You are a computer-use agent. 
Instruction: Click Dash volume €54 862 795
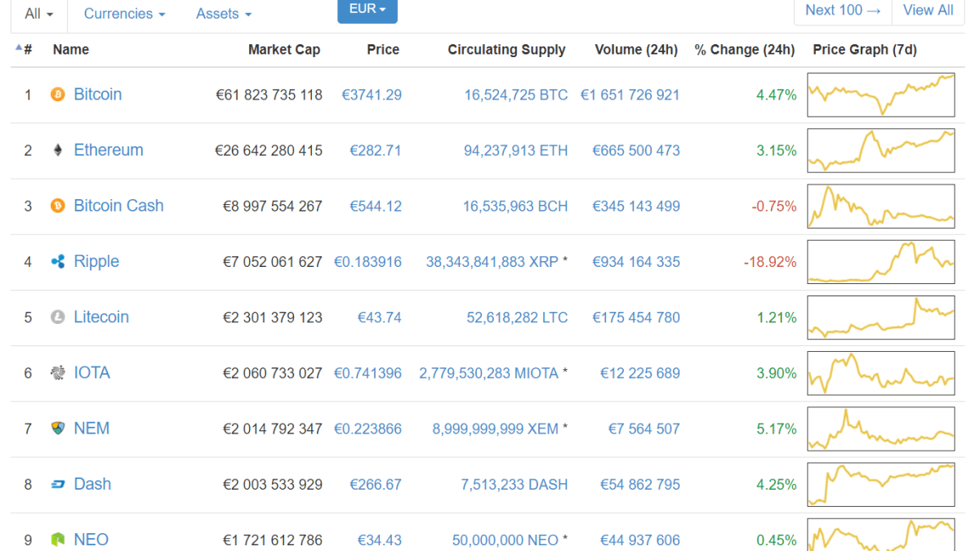click(x=640, y=485)
